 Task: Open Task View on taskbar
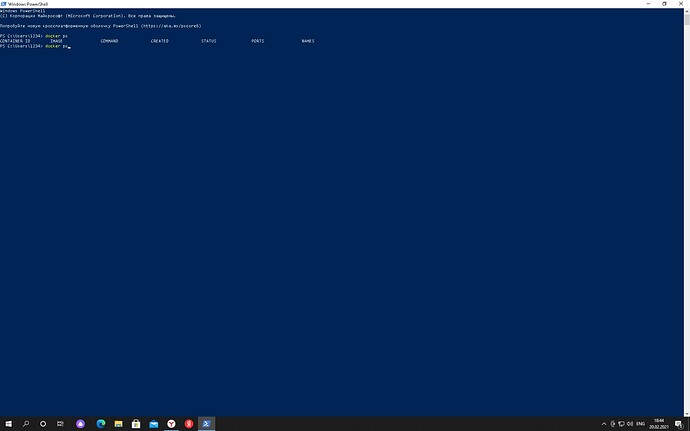click(61, 424)
